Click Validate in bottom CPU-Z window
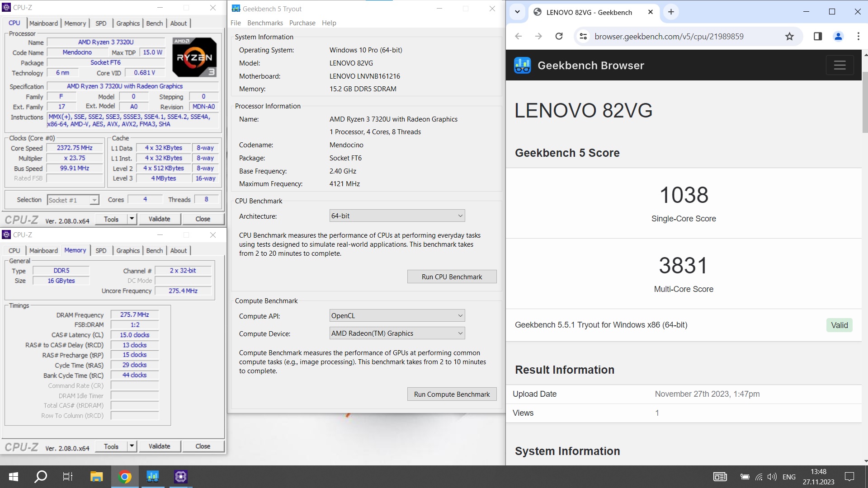 point(159,446)
